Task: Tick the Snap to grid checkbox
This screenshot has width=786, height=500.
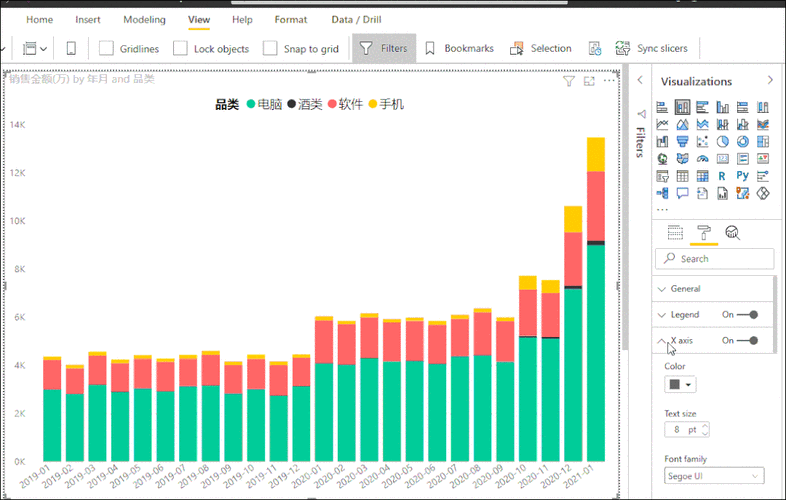Action: (x=270, y=49)
